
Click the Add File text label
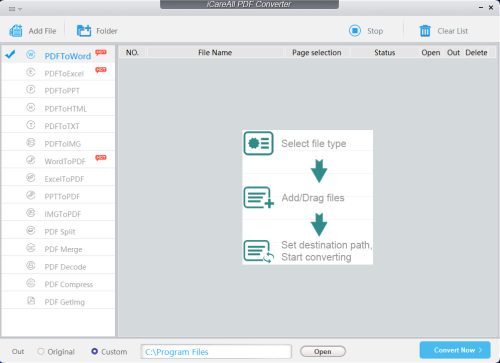click(42, 31)
